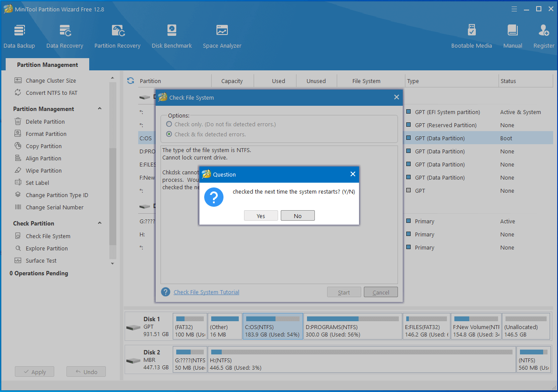The height and width of the screenshot is (392, 558).
Task: Select the G:???? partition row
Action: coord(345,221)
